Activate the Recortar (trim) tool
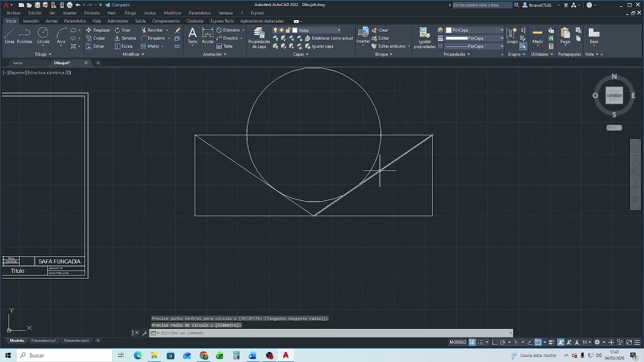The height and width of the screenshot is (362, 644). point(152,30)
